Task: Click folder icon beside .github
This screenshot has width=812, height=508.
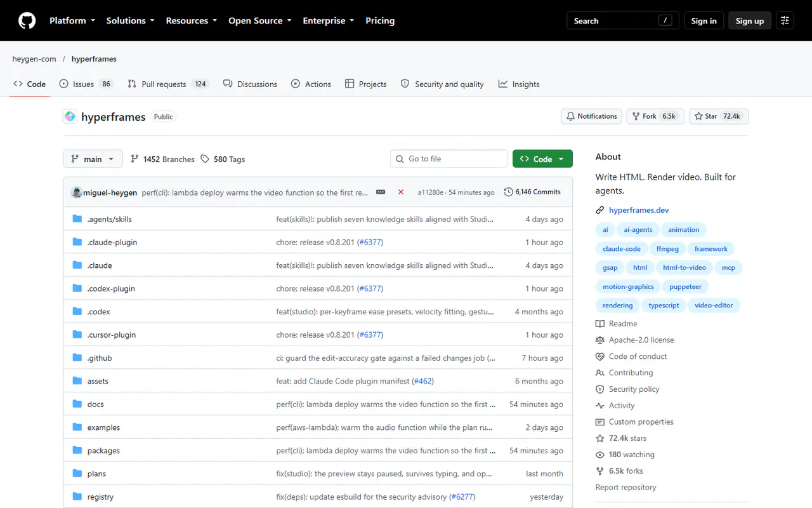Action: 77,358
